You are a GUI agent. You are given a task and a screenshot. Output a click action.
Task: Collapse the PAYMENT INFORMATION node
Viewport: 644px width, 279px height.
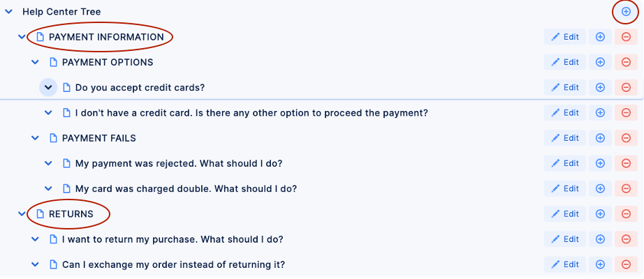22,37
